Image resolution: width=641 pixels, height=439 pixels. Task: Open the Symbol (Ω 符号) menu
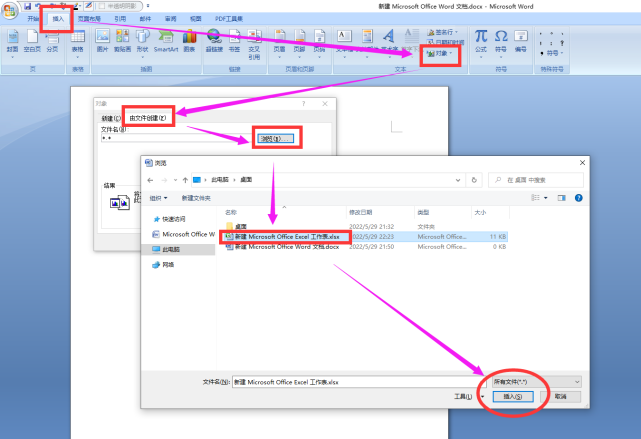[501, 43]
